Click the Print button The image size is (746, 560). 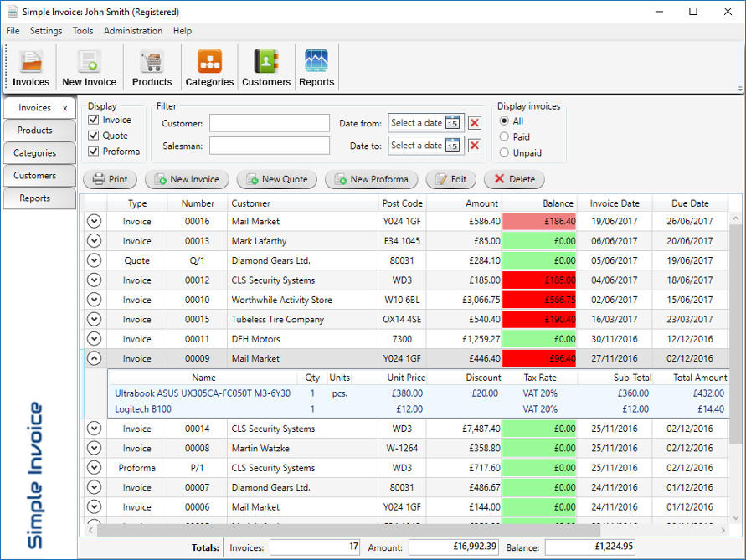110,179
